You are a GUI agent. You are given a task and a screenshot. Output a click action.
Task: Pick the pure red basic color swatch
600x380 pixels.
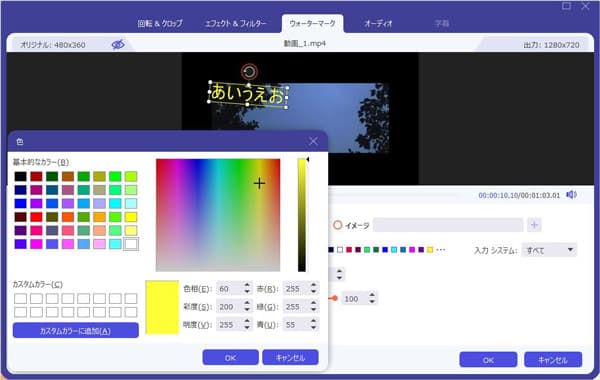tap(36, 217)
